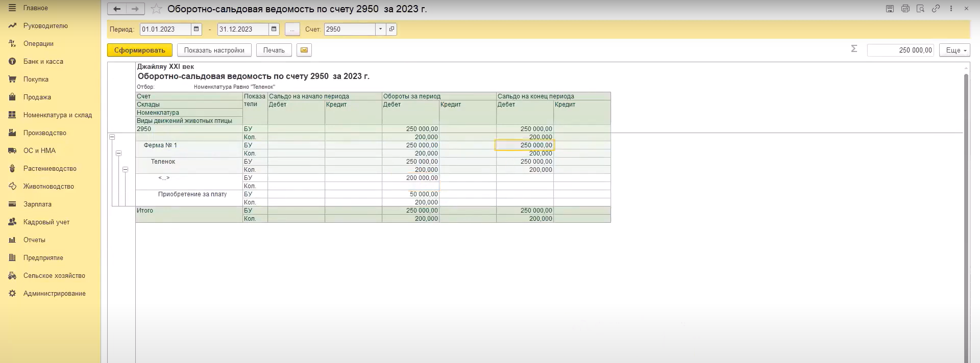This screenshot has width=980, height=363.
Task: Click the printer icon in title bar
Action: (905, 9)
